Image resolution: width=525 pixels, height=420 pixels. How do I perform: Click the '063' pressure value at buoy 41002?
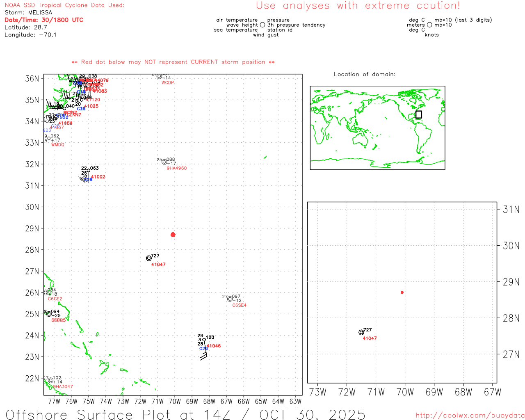point(94,168)
